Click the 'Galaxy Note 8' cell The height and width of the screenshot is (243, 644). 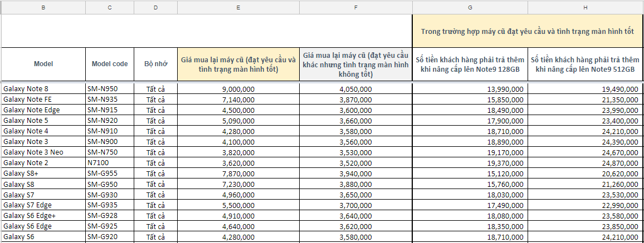click(43, 88)
